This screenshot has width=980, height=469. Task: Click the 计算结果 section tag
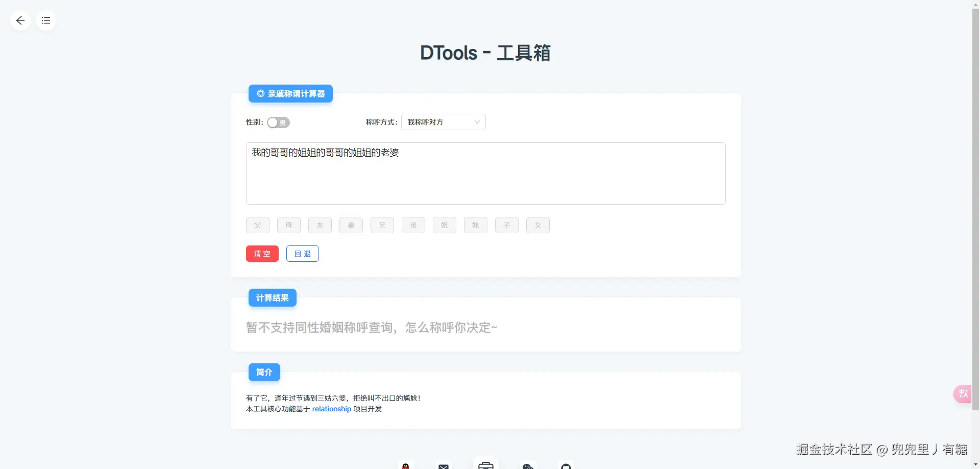click(x=273, y=298)
